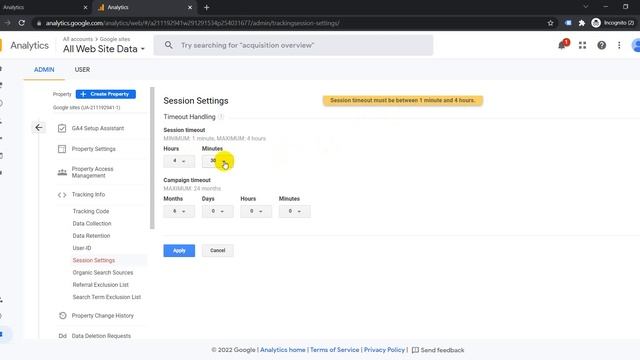Click the Property Change History clock icon

click(62, 316)
